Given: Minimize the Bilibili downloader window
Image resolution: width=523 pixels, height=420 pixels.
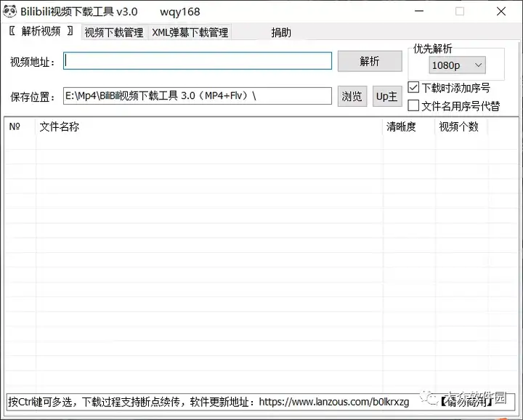Looking at the screenshot, I should click(419, 12).
